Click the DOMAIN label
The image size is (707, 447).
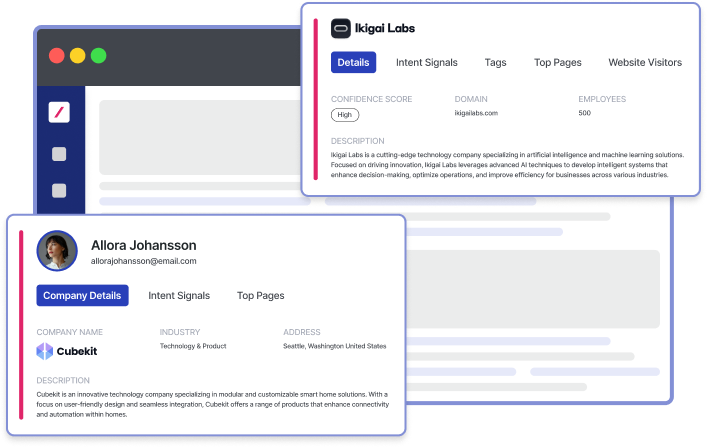pyautogui.click(x=471, y=99)
